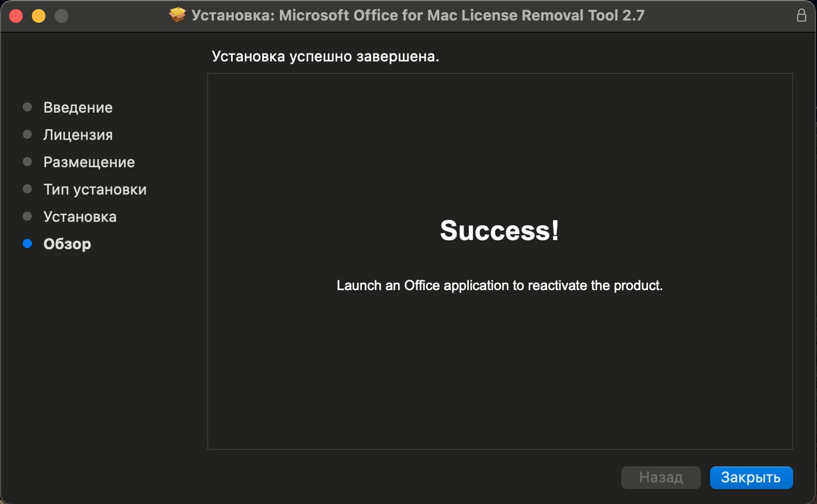
Task: Select the Установка step label
Action: pyautogui.click(x=80, y=217)
